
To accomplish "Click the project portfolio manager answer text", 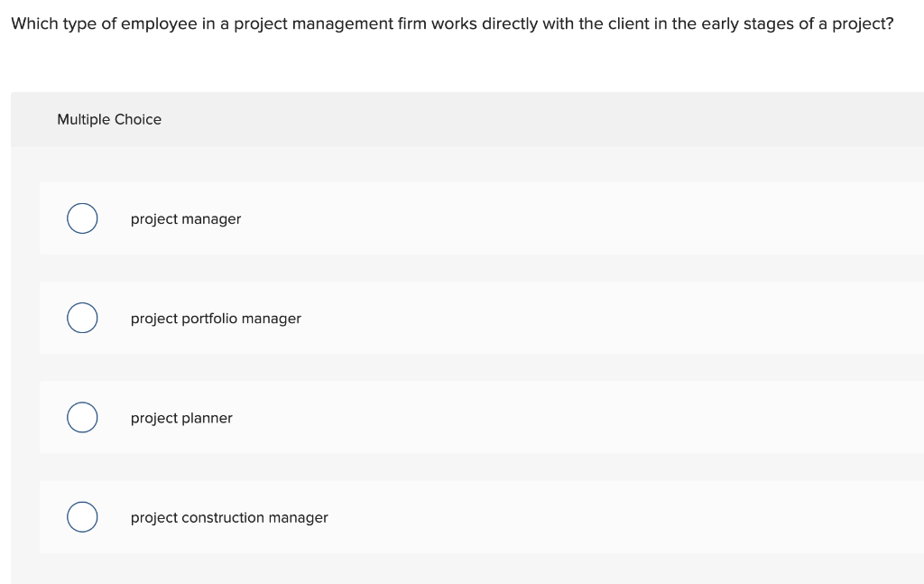I will tap(216, 318).
